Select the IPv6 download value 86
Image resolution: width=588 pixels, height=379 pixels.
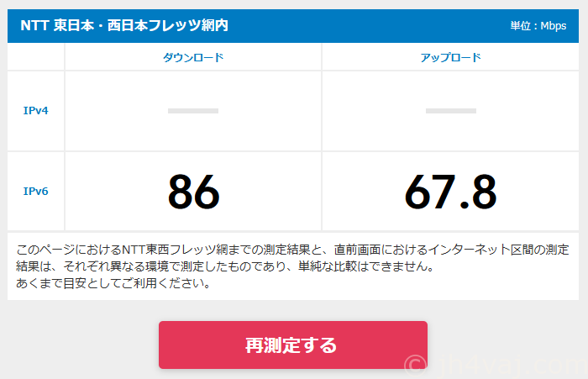[x=193, y=192]
